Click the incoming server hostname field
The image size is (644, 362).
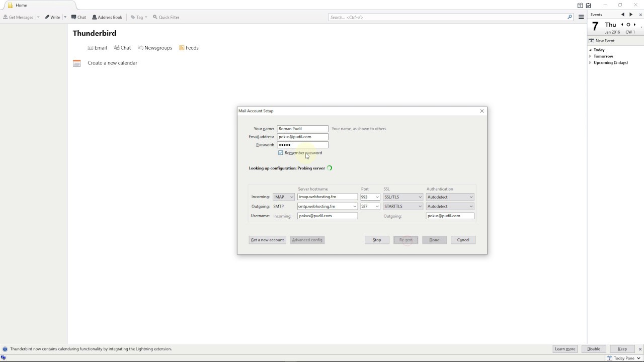[328, 197]
